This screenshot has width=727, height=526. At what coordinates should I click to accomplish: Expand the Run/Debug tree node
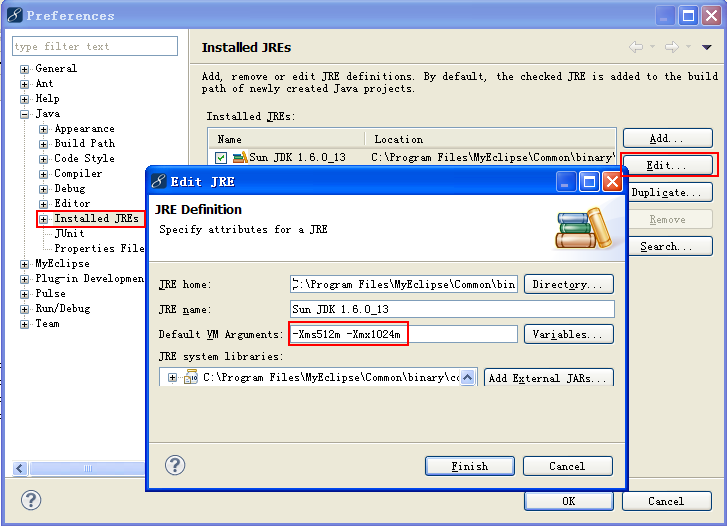click(24, 309)
